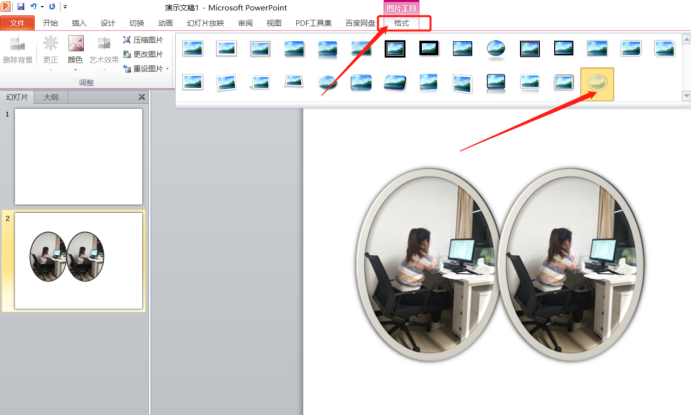Apply the Bevel Perspective picture style
692x415 pixels.
pyautogui.click(x=395, y=83)
